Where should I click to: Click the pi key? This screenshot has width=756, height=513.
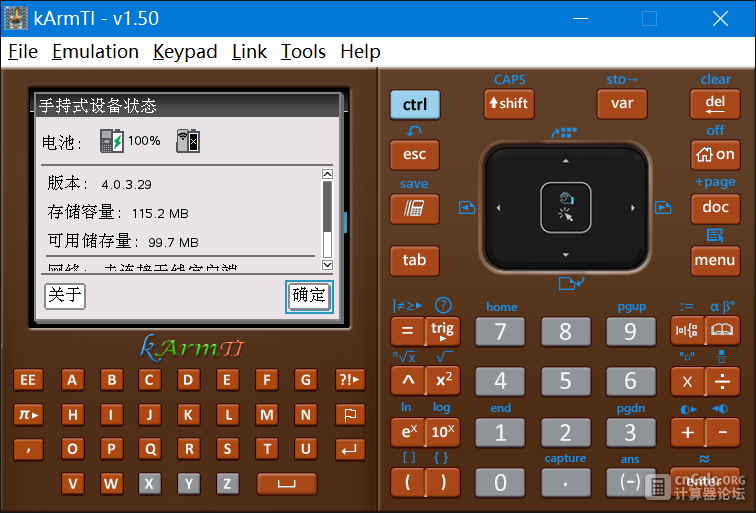(28, 415)
